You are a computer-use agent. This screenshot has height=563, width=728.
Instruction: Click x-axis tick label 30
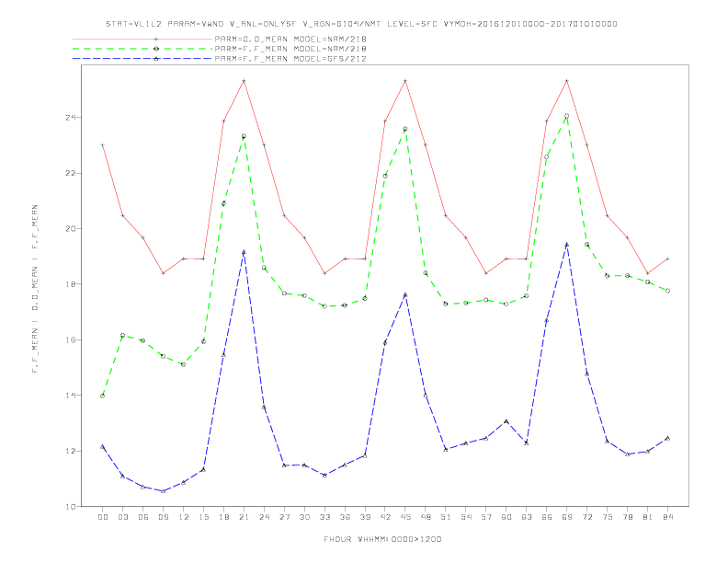click(304, 517)
